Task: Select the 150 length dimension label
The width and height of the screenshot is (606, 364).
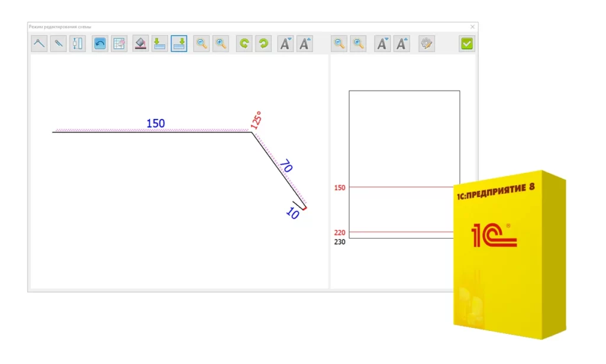Action: coord(156,123)
